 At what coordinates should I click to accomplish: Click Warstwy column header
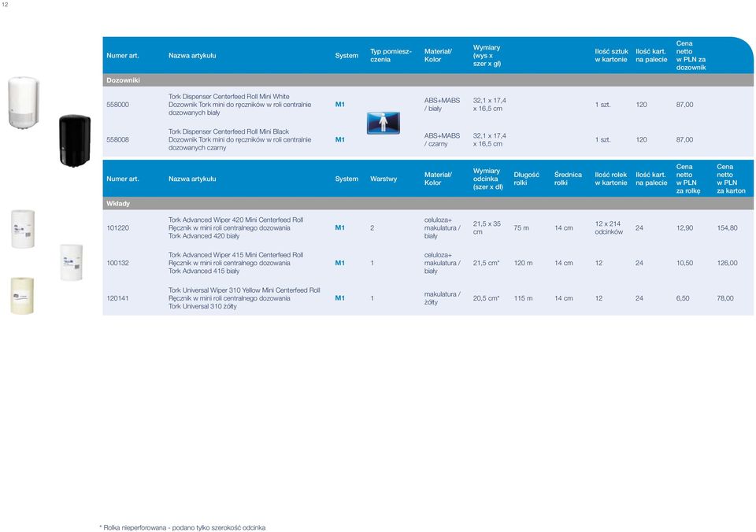(384, 179)
